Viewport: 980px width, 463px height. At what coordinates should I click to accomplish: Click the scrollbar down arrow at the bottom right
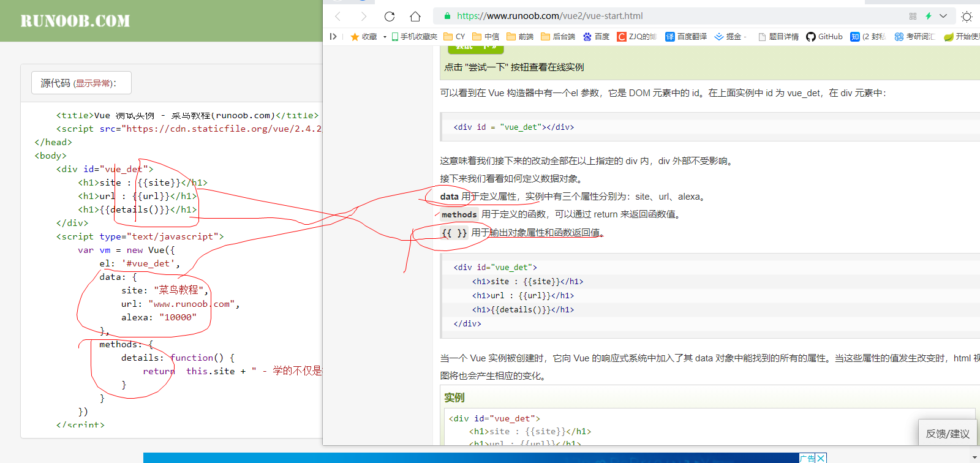974,457
